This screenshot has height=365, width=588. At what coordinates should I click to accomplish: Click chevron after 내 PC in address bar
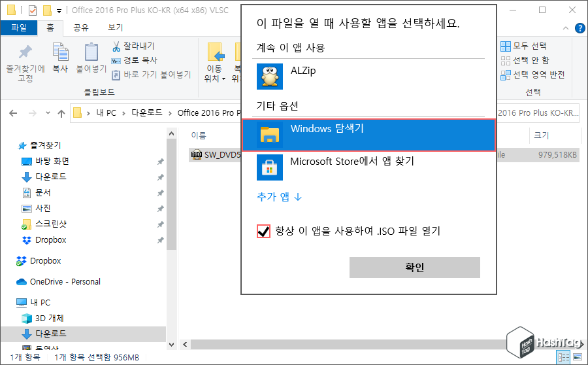(123, 113)
